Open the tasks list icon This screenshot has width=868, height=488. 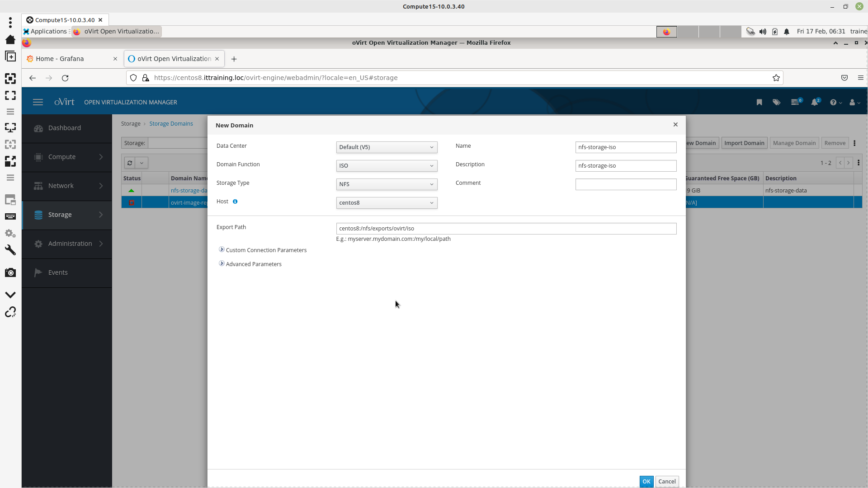(795, 103)
